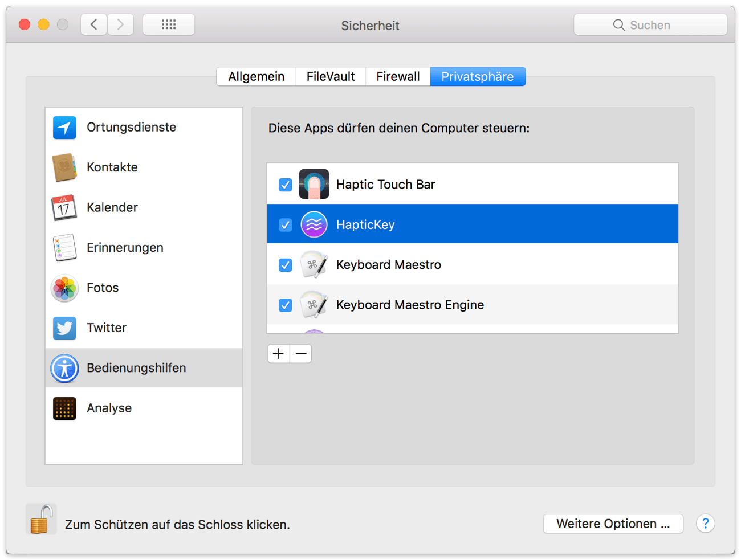Uncheck the Haptic Touch Bar checkbox
This screenshot has width=741, height=560.
(286, 185)
